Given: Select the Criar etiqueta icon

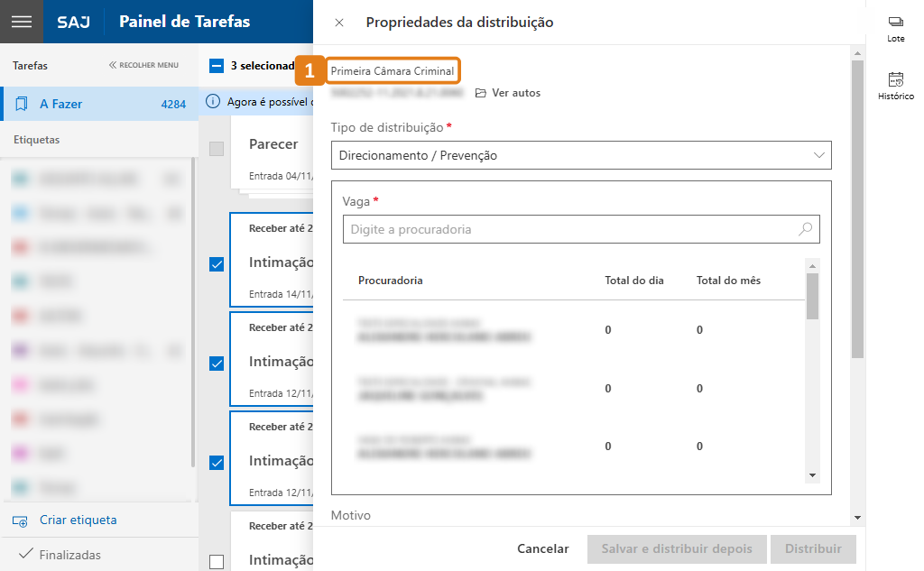Looking at the screenshot, I should 20,520.
